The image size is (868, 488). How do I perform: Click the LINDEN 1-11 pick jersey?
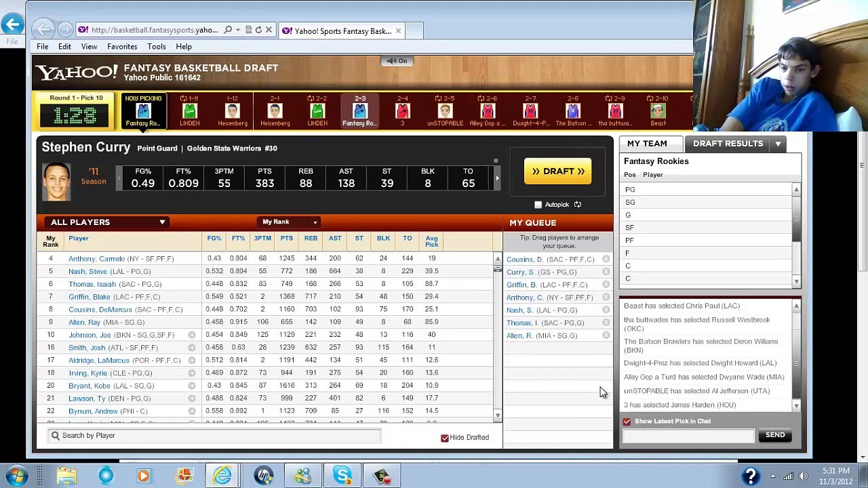point(190,110)
